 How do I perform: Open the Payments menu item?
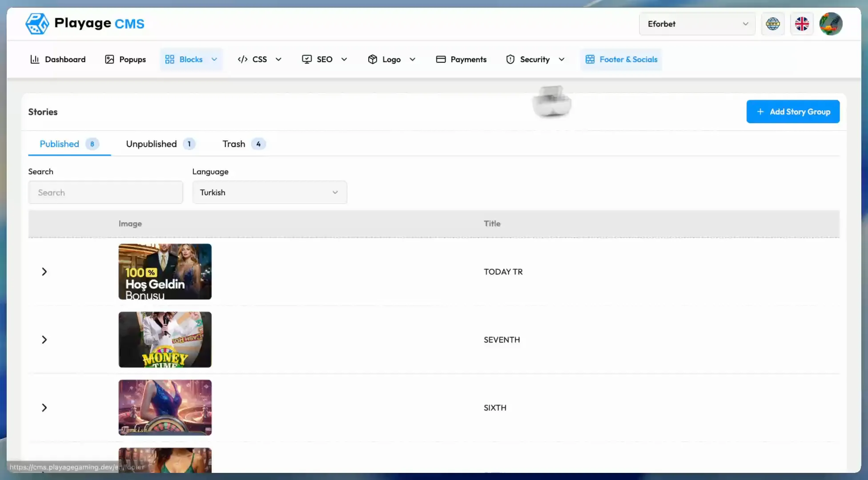[x=461, y=59]
